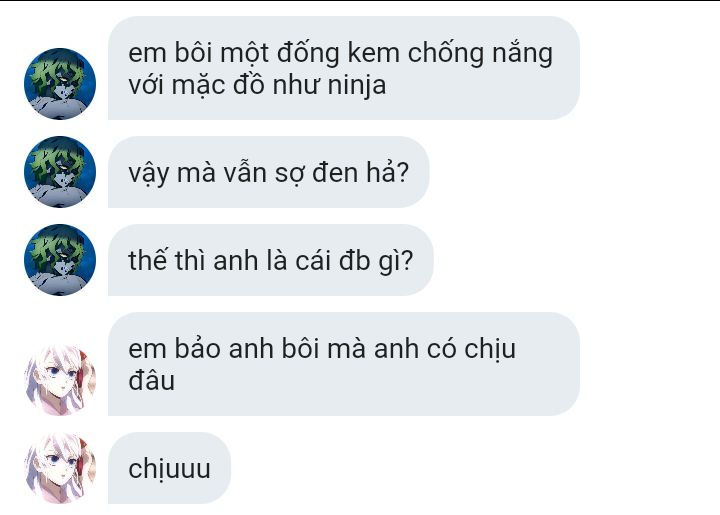Tap green-haired avatar beside 'thế thì anh là cái đb gì?'
This screenshot has height=515, width=720.
[x=60, y=260]
